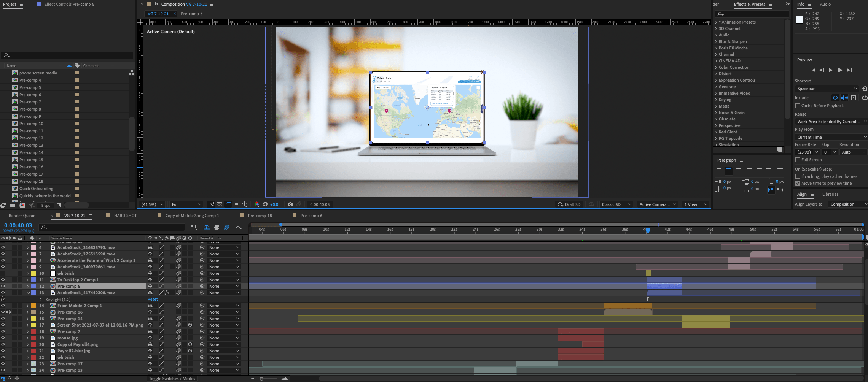Image resolution: width=868 pixels, height=382 pixels.
Task: Toggle mask and shape path visibility
Action: (x=228, y=204)
